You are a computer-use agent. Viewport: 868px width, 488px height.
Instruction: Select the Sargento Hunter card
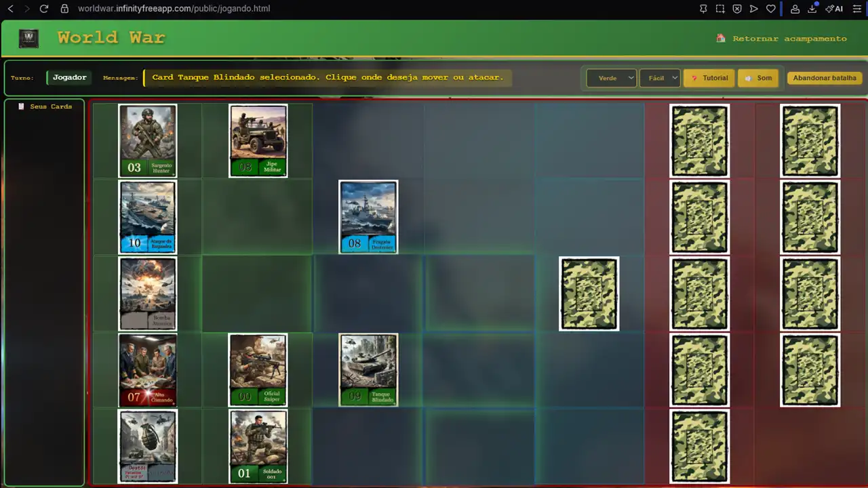pos(148,140)
